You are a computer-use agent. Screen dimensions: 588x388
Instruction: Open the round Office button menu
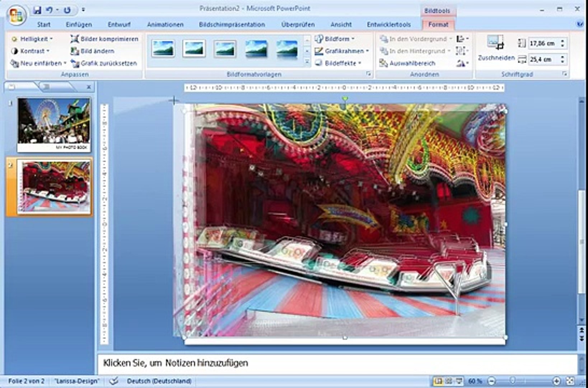tap(16, 16)
